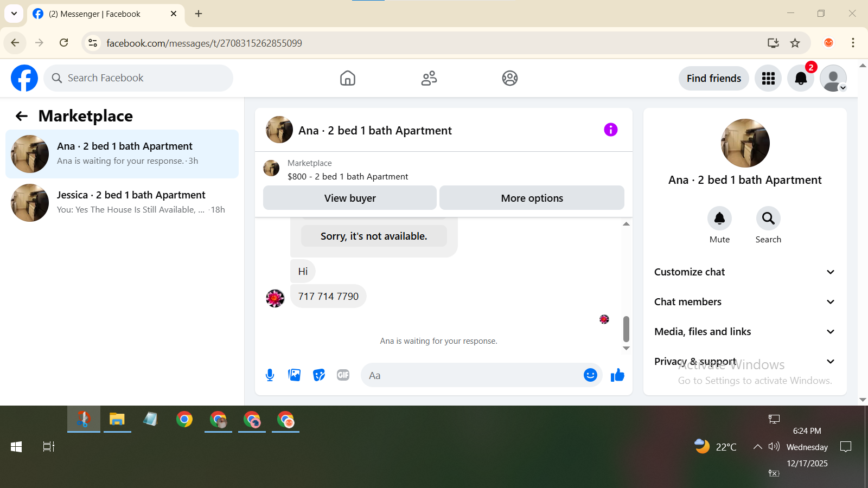This screenshot has width=868, height=488.
Task: Click the sender avatar beside 717 714 7790
Action: (275, 298)
